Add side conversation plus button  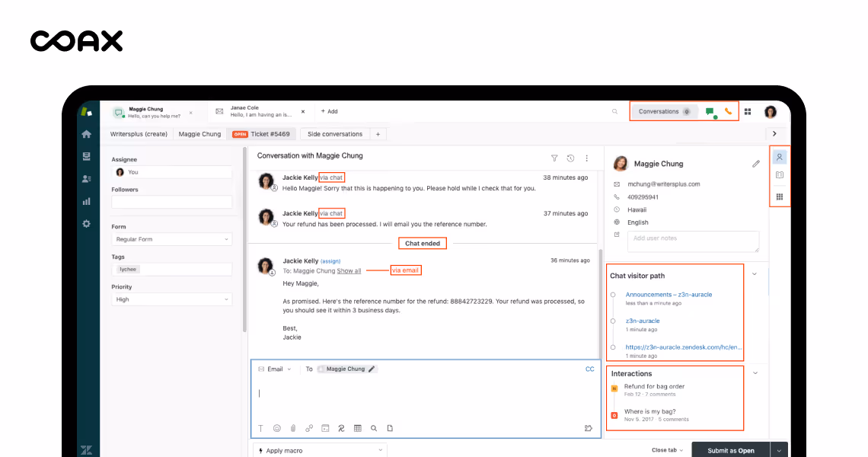pyautogui.click(x=378, y=134)
